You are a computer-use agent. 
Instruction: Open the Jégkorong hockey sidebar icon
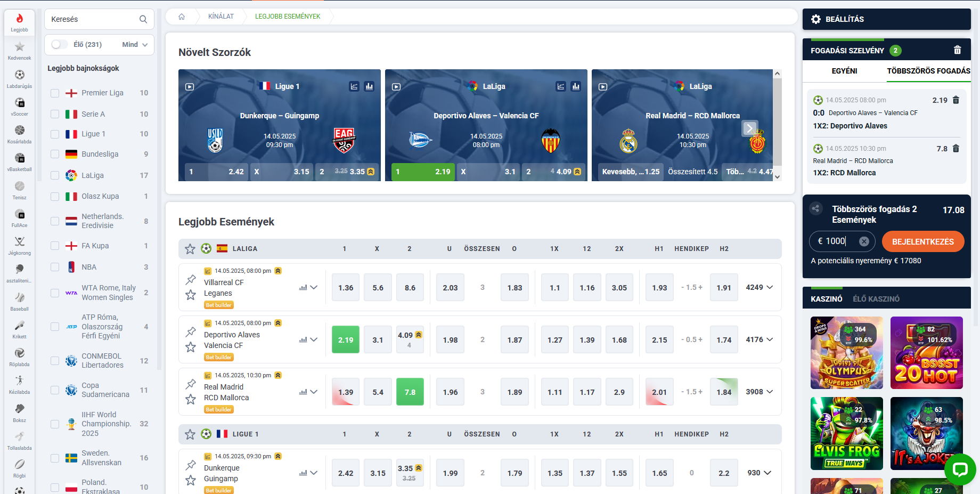pos(20,245)
